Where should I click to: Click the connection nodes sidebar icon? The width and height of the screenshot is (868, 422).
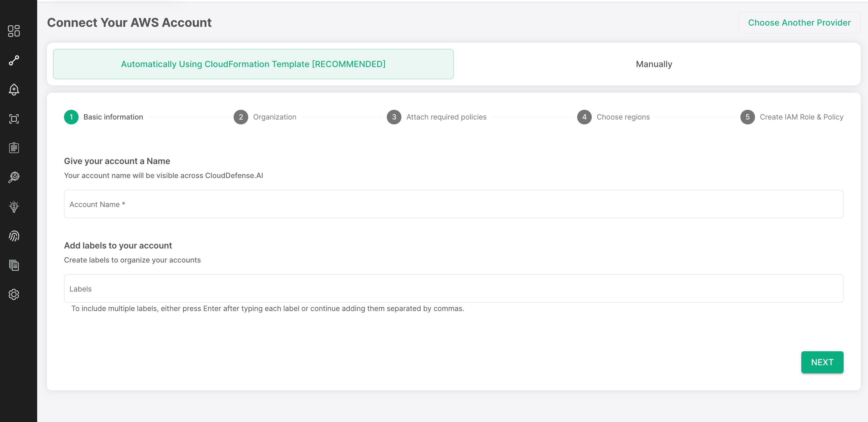coord(14,60)
